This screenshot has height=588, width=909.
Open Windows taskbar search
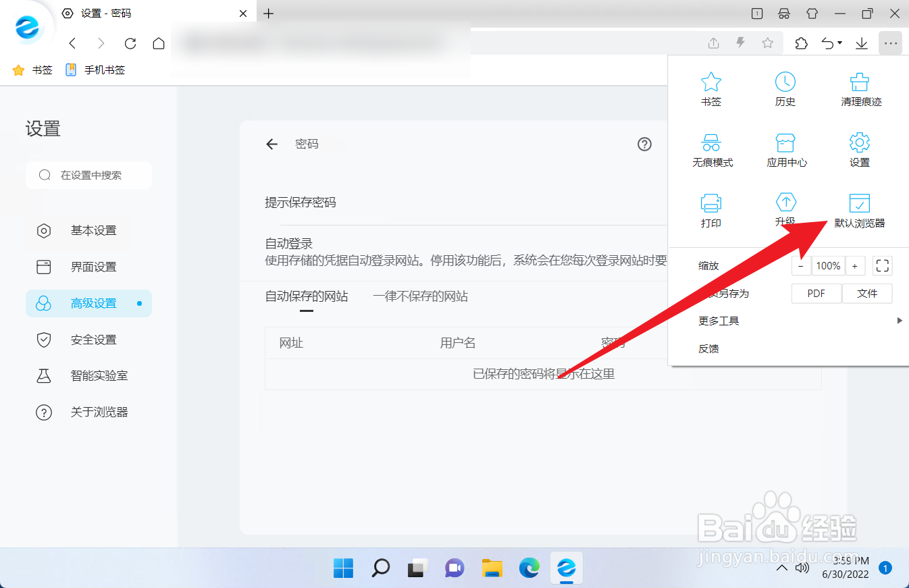(380, 569)
